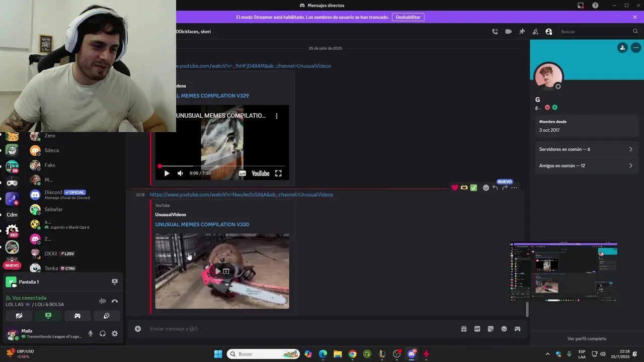Open the emoji picker in message bar
The width and height of the screenshot is (644, 362).
click(x=504, y=329)
